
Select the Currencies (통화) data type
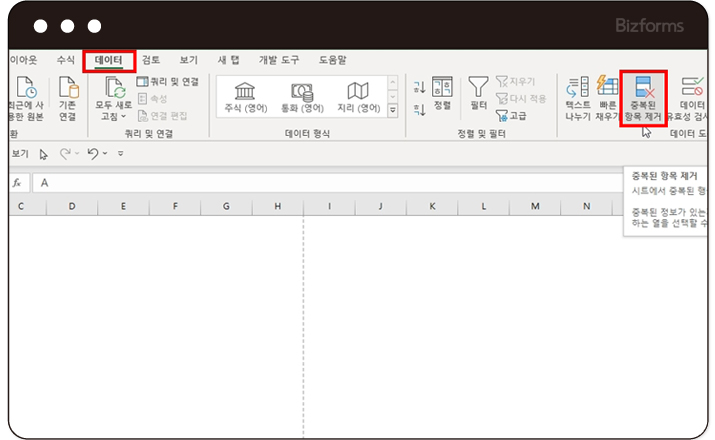tap(301, 95)
